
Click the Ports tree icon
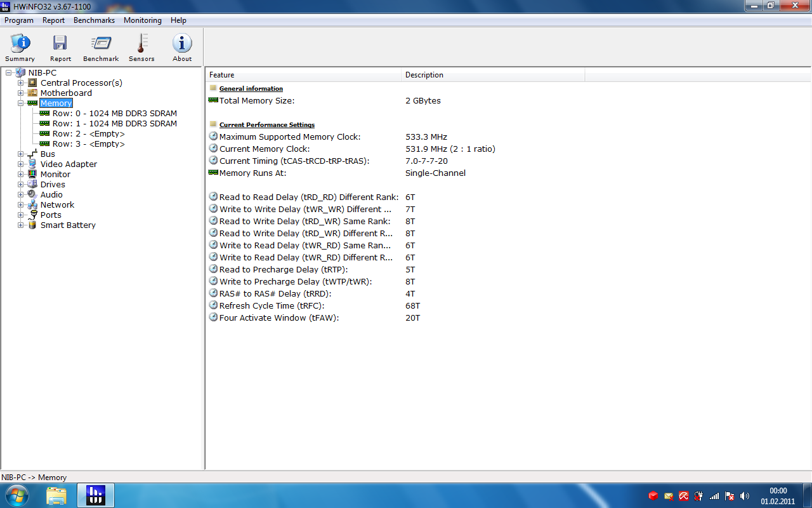pos(32,215)
